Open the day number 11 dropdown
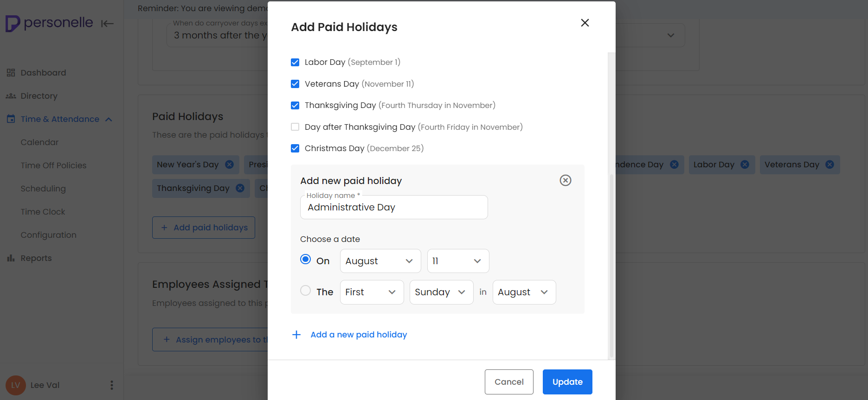Image resolution: width=868 pixels, height=400 pixels. click(x=457, y=261)
